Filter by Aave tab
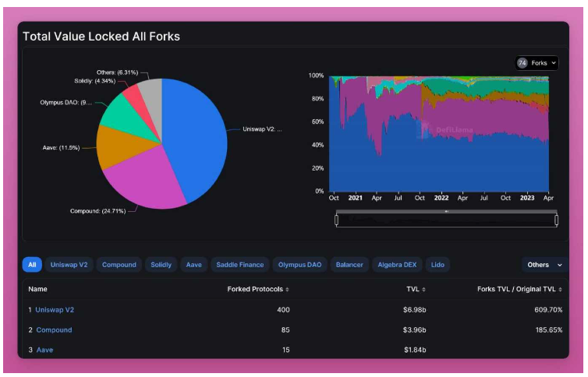588x377 pixels. (x=194, y=265)
